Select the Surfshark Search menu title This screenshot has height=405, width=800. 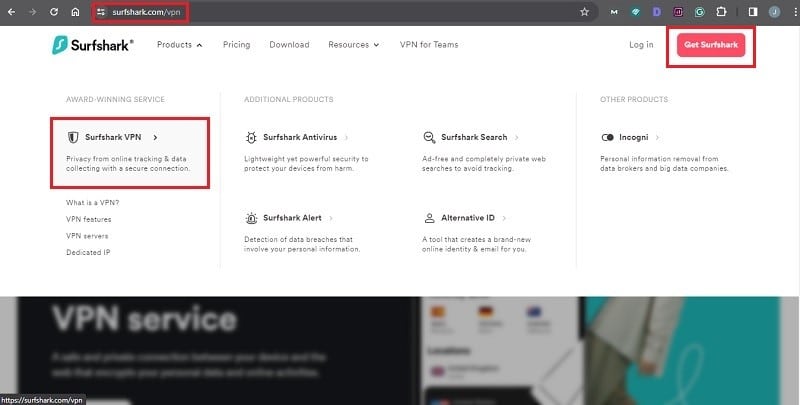(474, 137)
